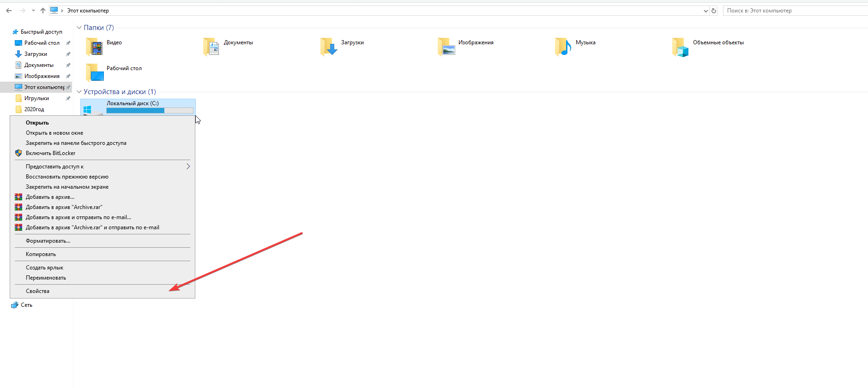Open the Видео folder icon

click(94, 47)
